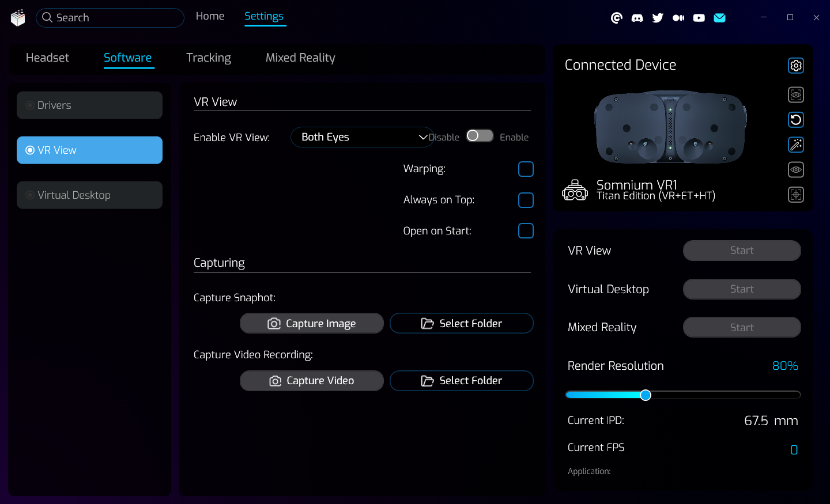Open the Settings menu
The height and width of the screenshot is (504, 830).
(x=264, y=16)
